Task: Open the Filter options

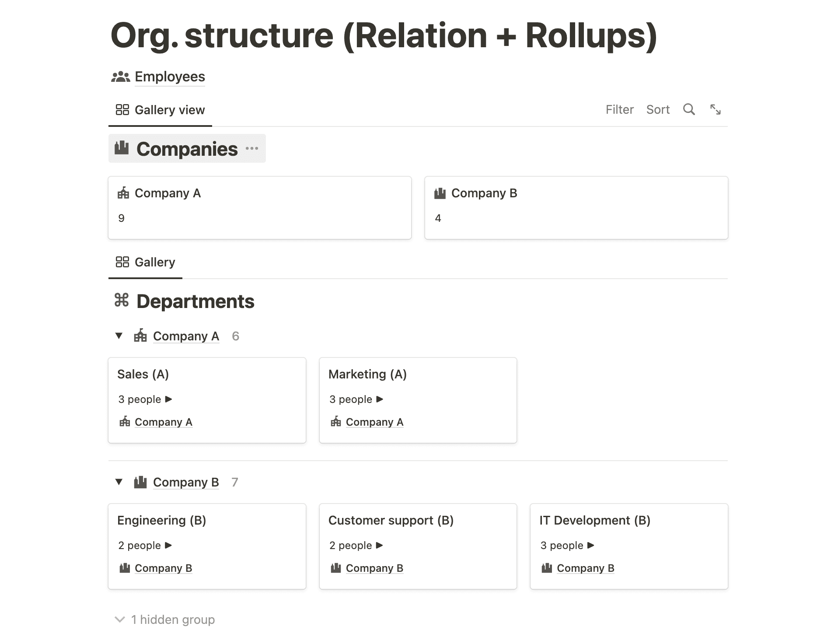Action: (620, 109)
